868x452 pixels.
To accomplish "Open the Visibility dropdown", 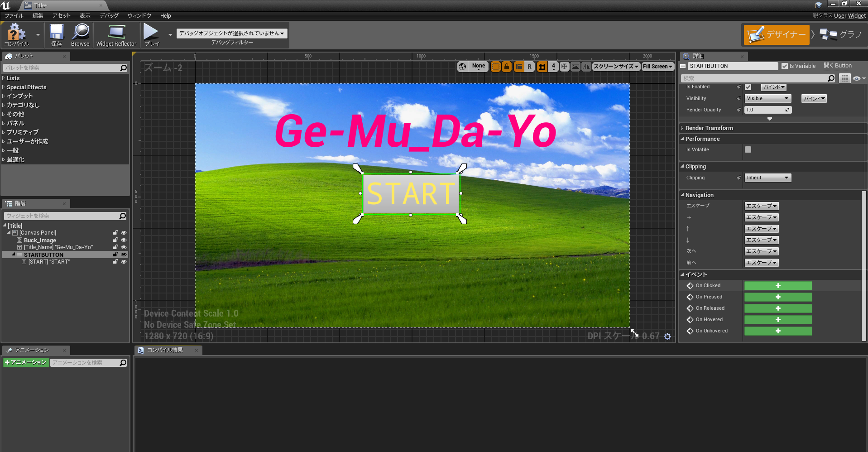I will click(767, 98).
